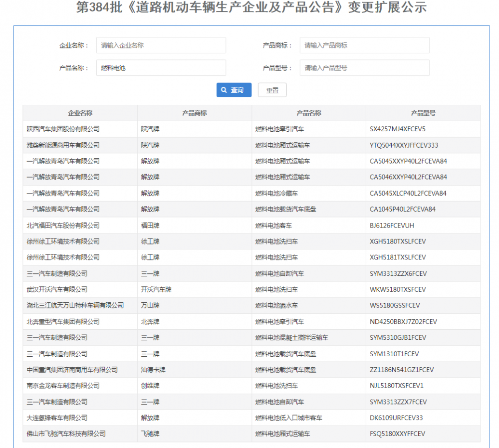This screenshot has height=448, width=499.
Task: Click the 产品名称 field containing 燃料电池
Action: tap(161, 68)
